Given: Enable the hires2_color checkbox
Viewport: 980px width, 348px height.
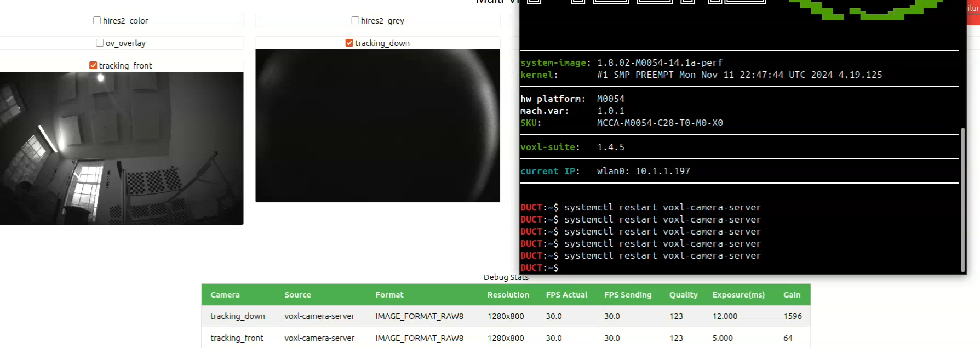Looking at the screenshot, I should (x=97, y=20).
